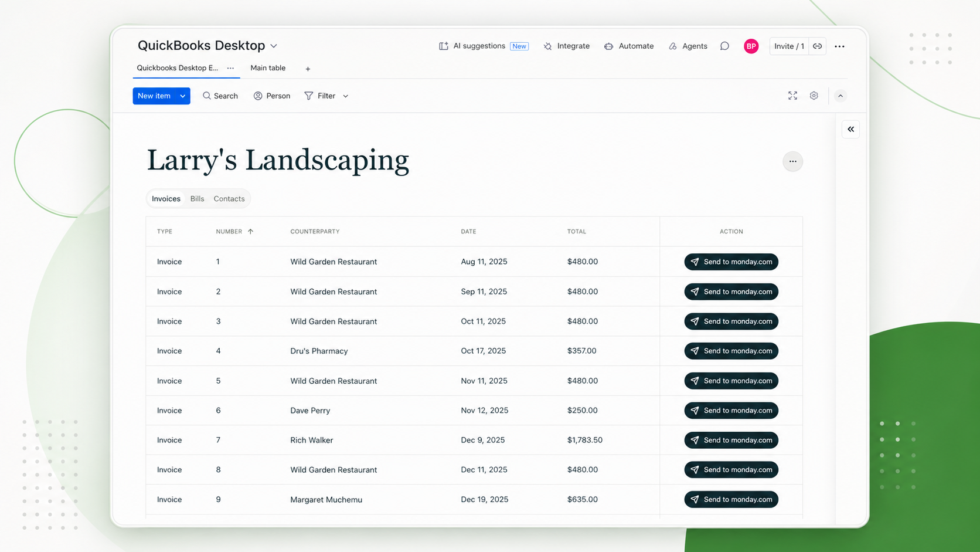The width and height of the screenshot is (980, 552).
Task: Click the Filter button
Action: coord(320,96)
